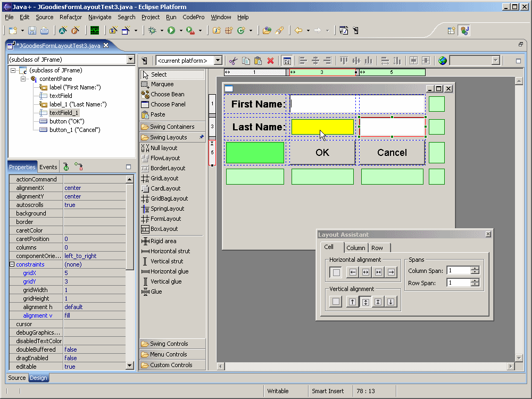Open the CodePro menu
This screenshot has height=399, width=532.
click(x=194, y=17)
